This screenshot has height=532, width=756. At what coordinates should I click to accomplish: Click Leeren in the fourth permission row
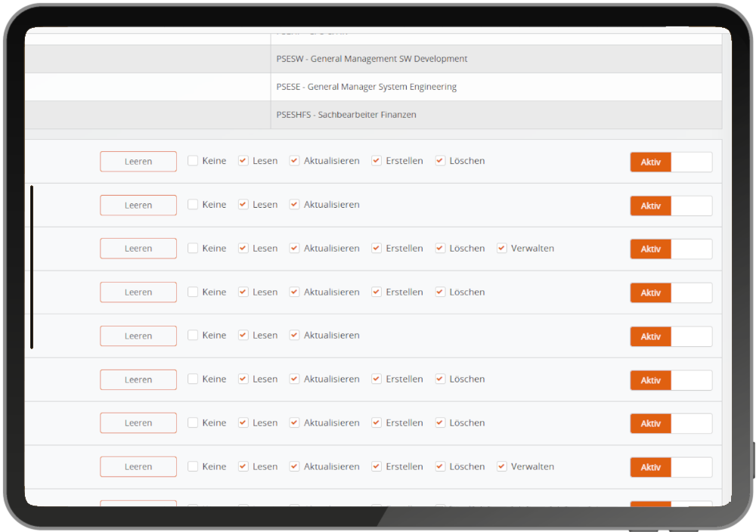click(x=138, y=292)
